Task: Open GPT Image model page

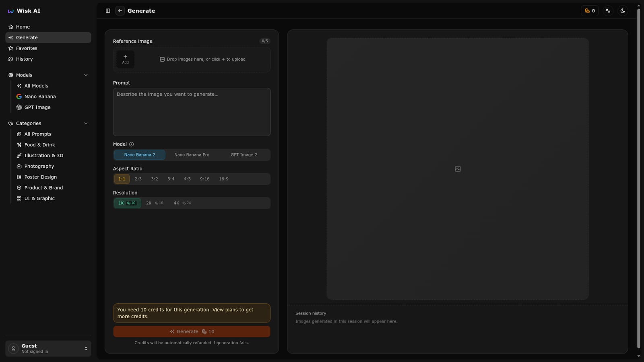Action: pos(52,107)
